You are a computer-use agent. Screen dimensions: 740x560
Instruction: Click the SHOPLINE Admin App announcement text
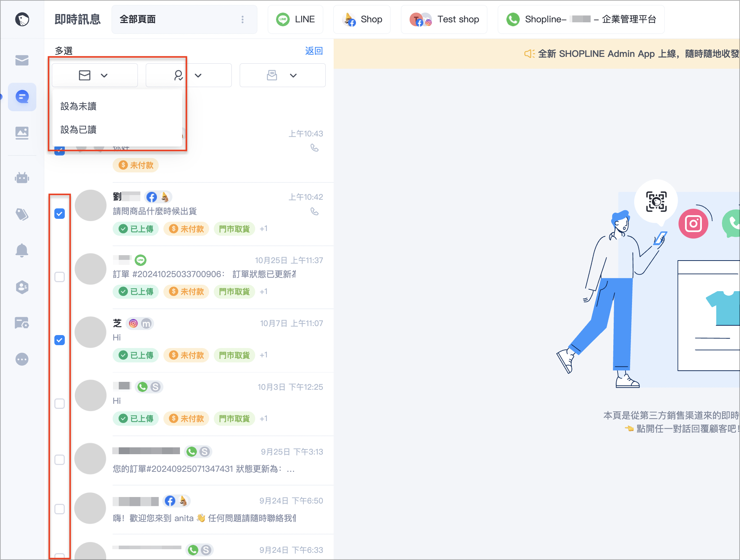pos(639,54)
